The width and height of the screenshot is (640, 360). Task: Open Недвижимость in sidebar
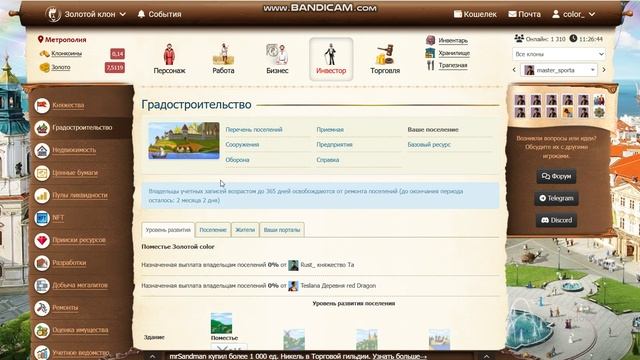click(x=74, y=150)
